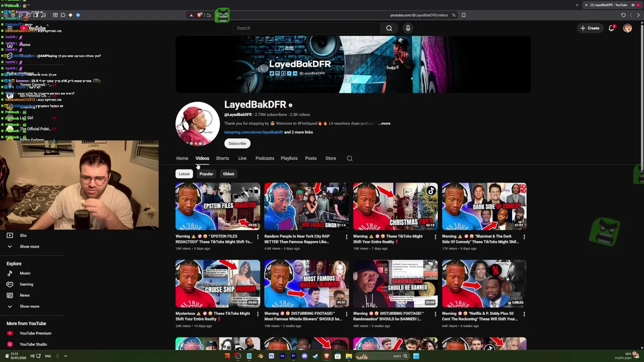Open Discord from the taskbar
This screenshot has width=644, height=362.
pos(304,356)
